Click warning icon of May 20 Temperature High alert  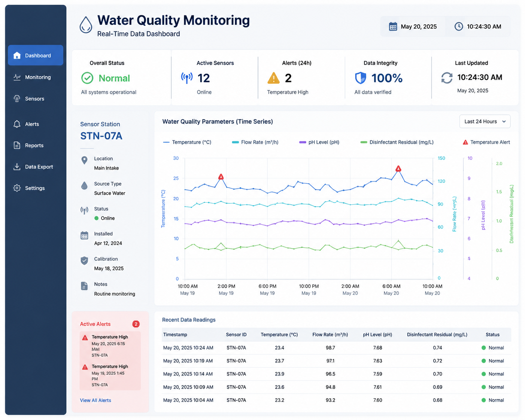pos(85,337)
